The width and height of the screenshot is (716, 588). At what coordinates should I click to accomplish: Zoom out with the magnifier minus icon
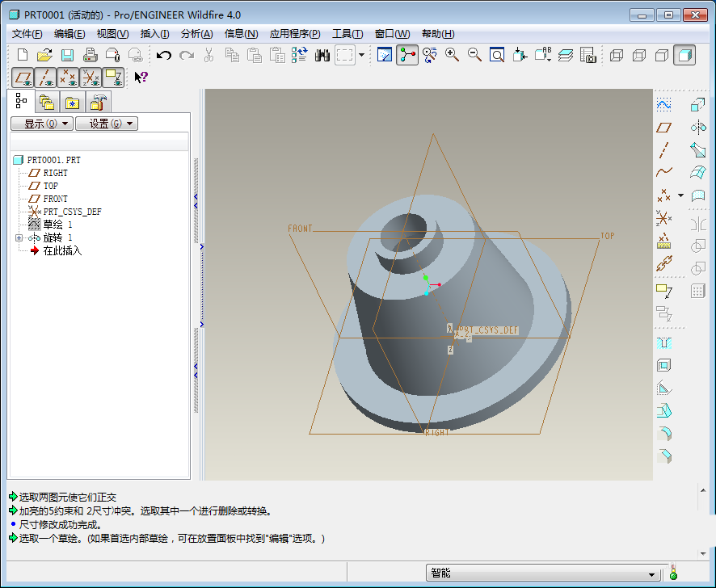474,55
